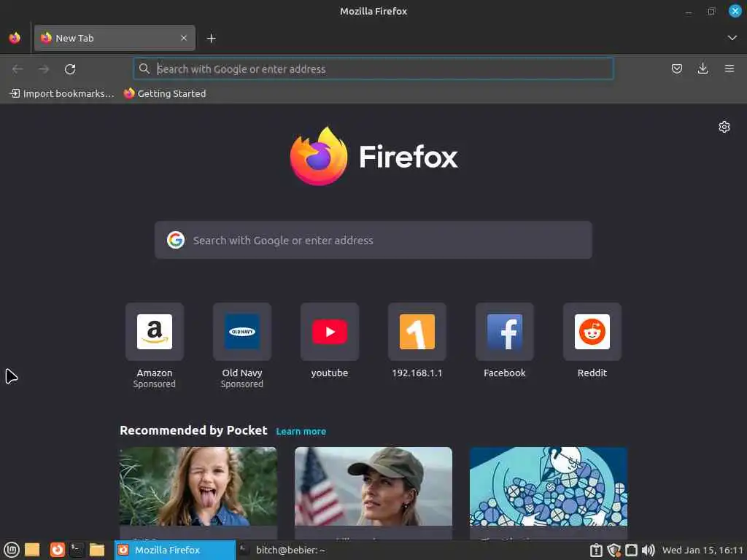Open the Downloads panel
The image size is (747, 560).
(703, 69)
